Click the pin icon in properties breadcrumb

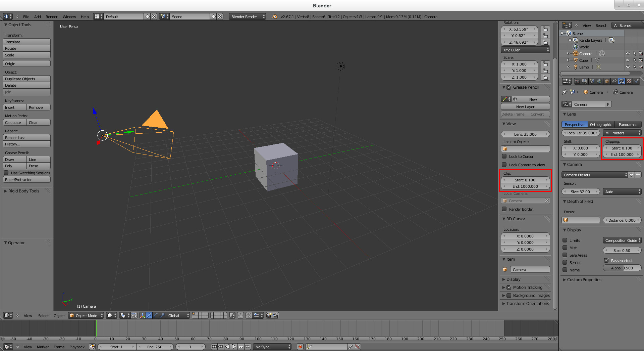tap(565, 92)
